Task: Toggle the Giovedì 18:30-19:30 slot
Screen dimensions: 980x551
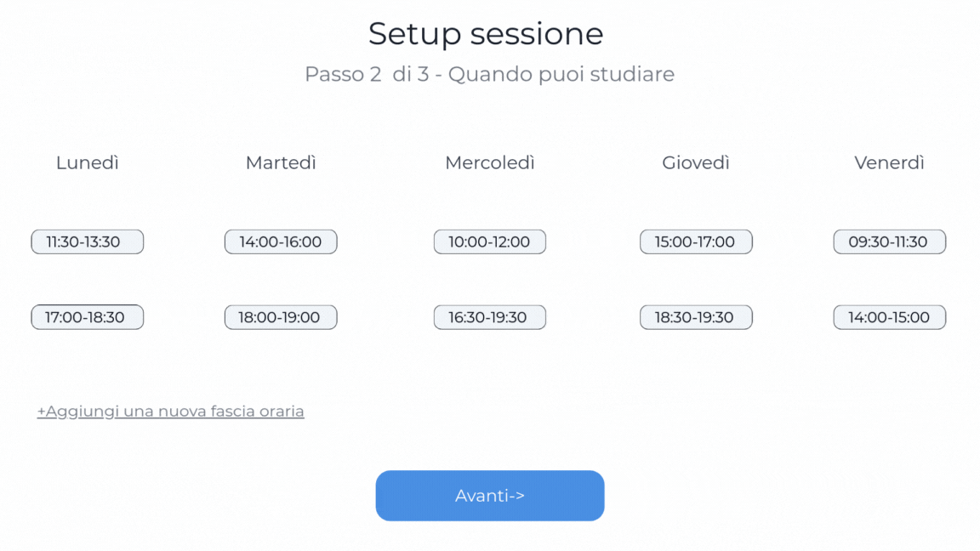Action: (x=696, y=317)
